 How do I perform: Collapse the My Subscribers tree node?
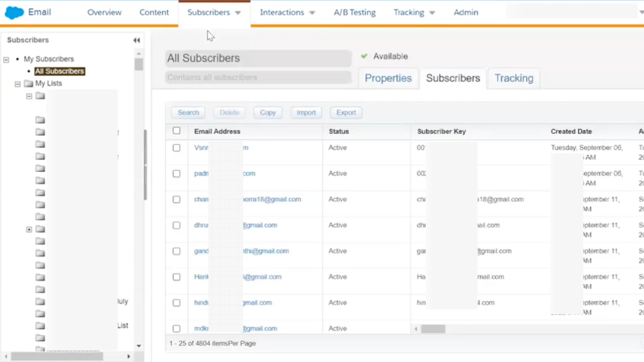(x=6, y=60)
